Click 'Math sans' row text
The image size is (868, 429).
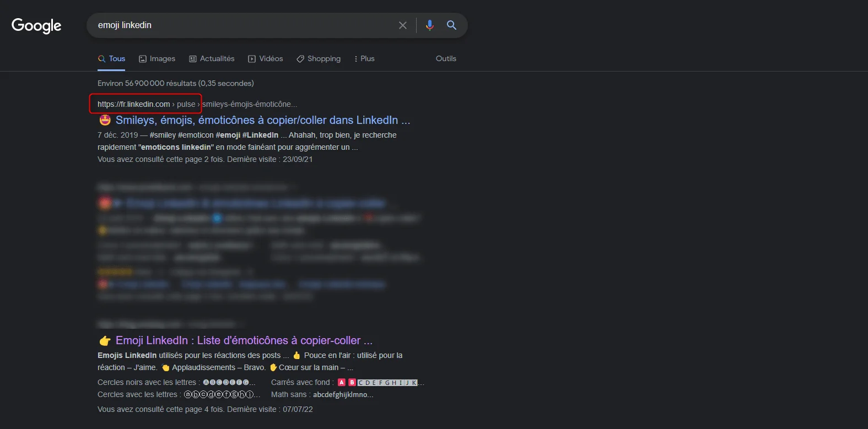322,394
